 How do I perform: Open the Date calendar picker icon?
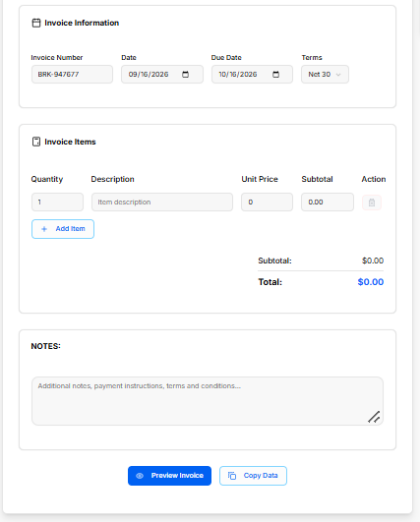tap(186, 75)
